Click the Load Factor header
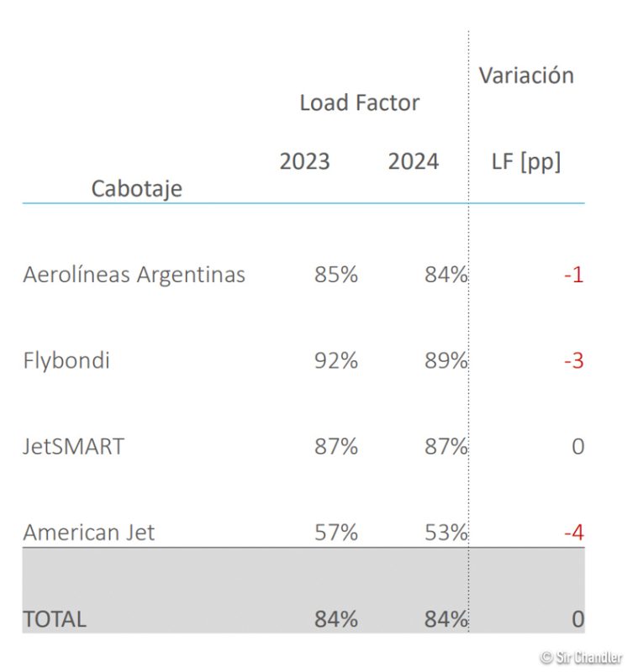This screenshot has height=672, width=638. point(359,103)
